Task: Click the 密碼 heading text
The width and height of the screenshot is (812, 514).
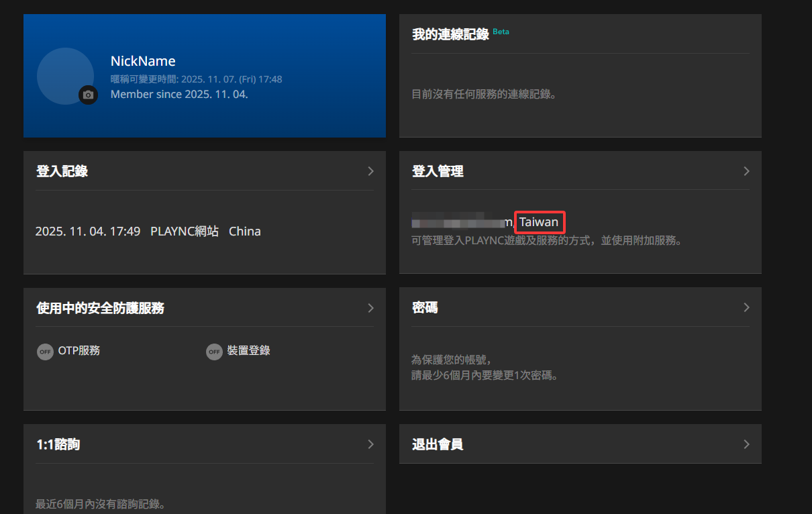Action: tap(425, 307)
